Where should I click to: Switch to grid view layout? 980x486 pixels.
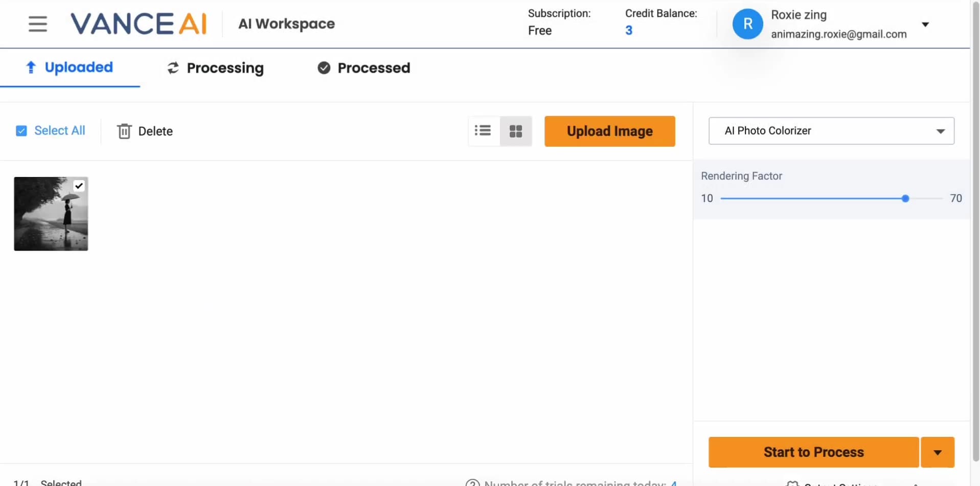(x=516, y=131)
